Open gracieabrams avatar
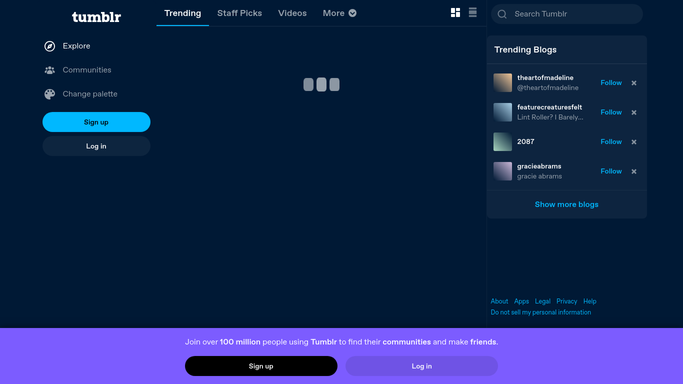Viewport: 683px width, 384px height. tap(502, 172)
